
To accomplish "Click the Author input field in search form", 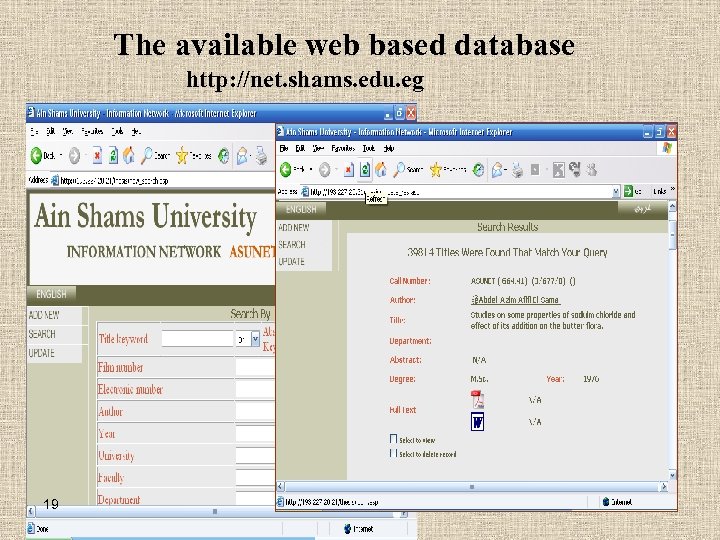I will click(x=255, y=411).
